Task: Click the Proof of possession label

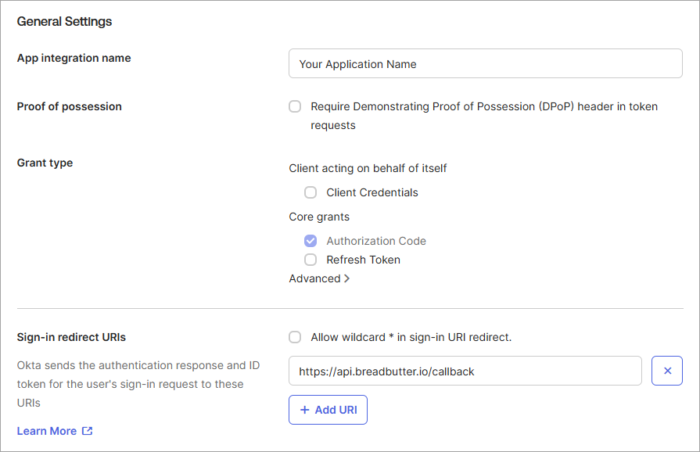Action: [x=70, y=106]
